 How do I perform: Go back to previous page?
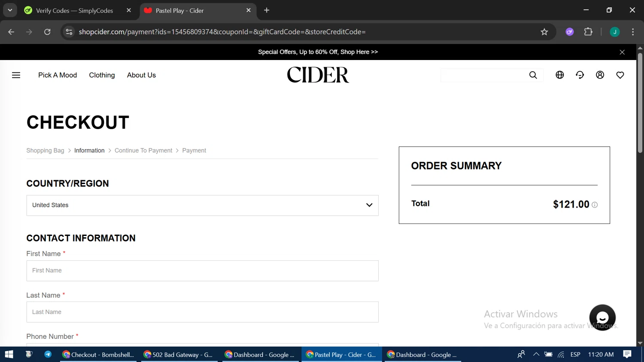pyautogui.click(x=11, y=32)
